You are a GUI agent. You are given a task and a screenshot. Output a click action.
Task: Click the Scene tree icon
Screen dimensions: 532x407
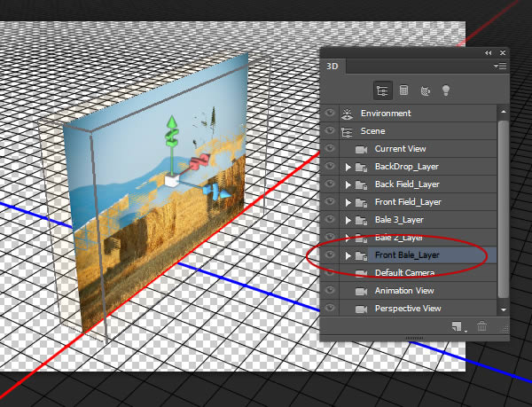[x=347, y=132]
